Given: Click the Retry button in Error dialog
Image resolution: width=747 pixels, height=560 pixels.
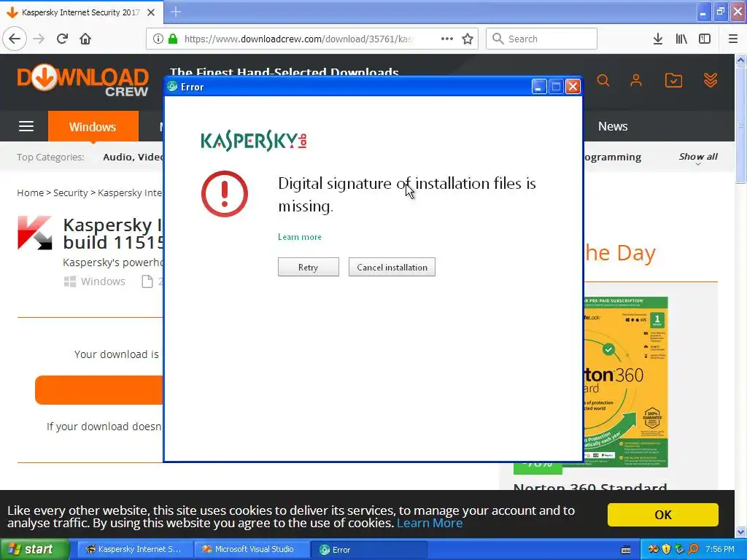Looking at the screenshot, I should [309, 267].
